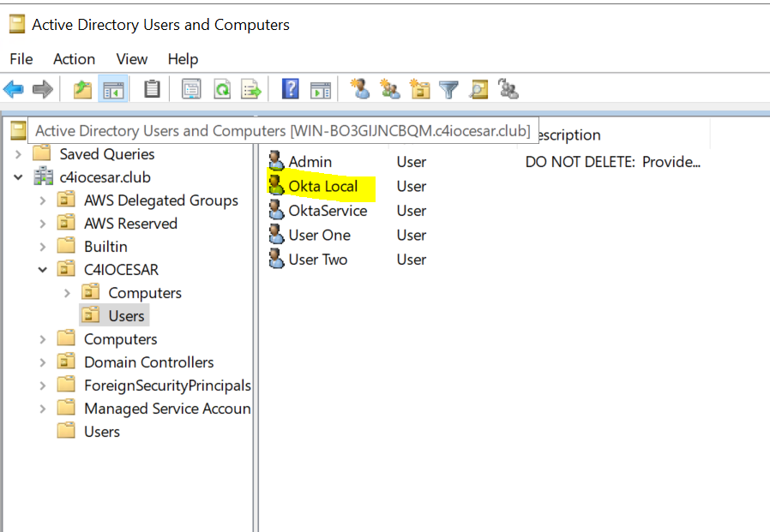This screenshot has height=532, width=770.
Task: Expand the Builtin container
Action: [x=43, y=247]
